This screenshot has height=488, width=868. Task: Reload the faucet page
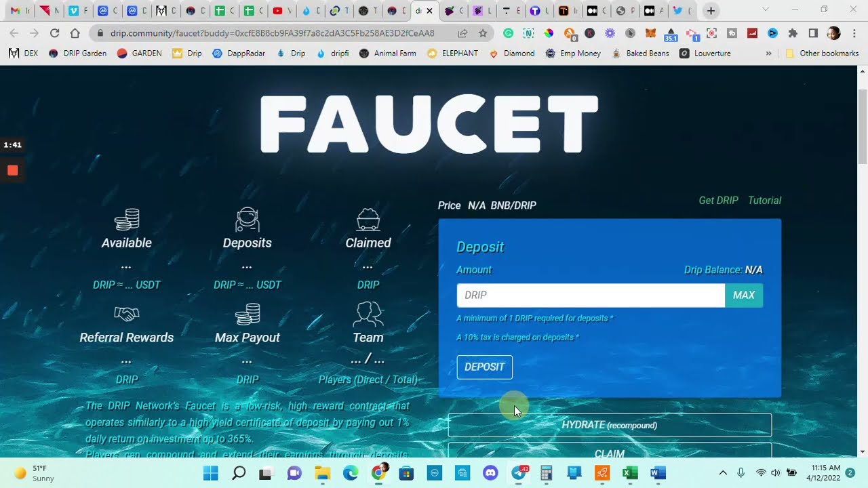[x=54, y=33]
